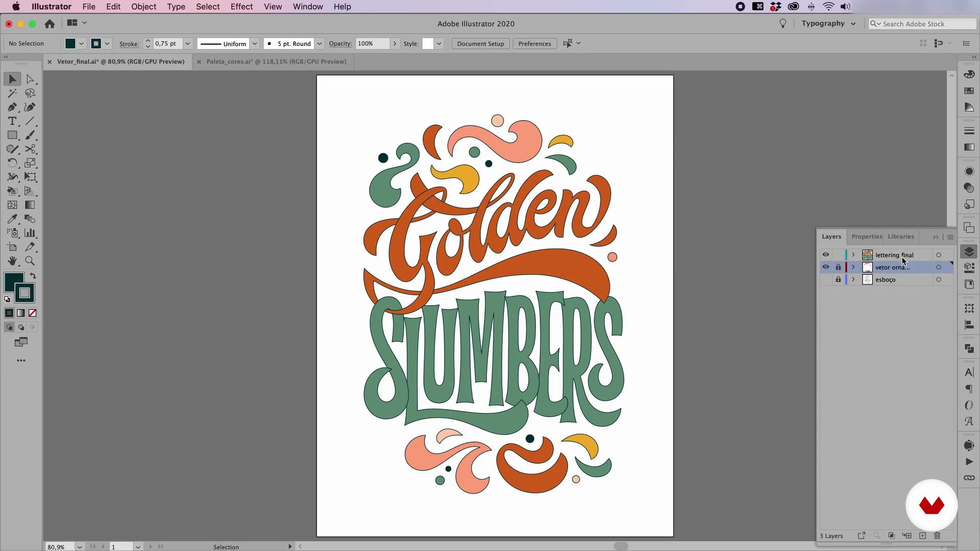The image size is (980, 551).
Task: Open the Character panel icon in dock
Action: pyautogui.click(x=969, y=372)
